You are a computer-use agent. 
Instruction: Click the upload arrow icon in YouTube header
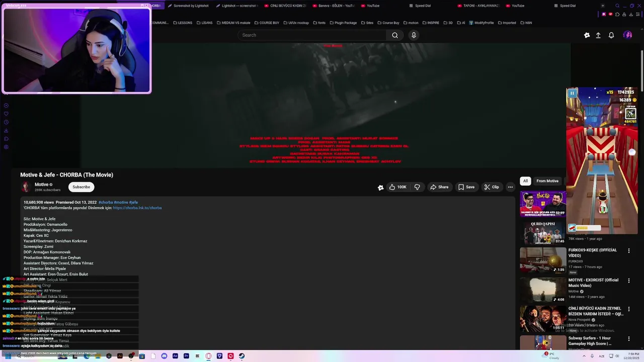pyautogui.click(x=598, y=35)
